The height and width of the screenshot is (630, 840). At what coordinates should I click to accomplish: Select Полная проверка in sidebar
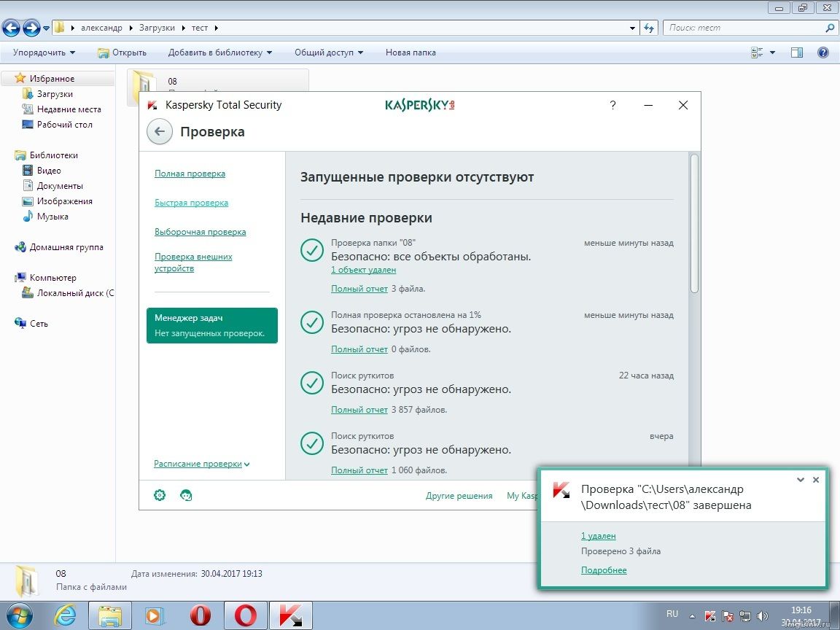tap(190, 174)
